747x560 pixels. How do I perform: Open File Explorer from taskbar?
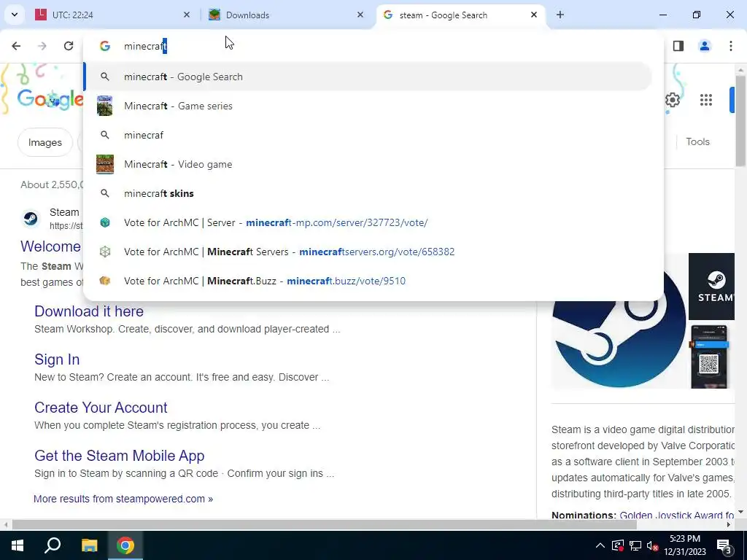point(89,545)
